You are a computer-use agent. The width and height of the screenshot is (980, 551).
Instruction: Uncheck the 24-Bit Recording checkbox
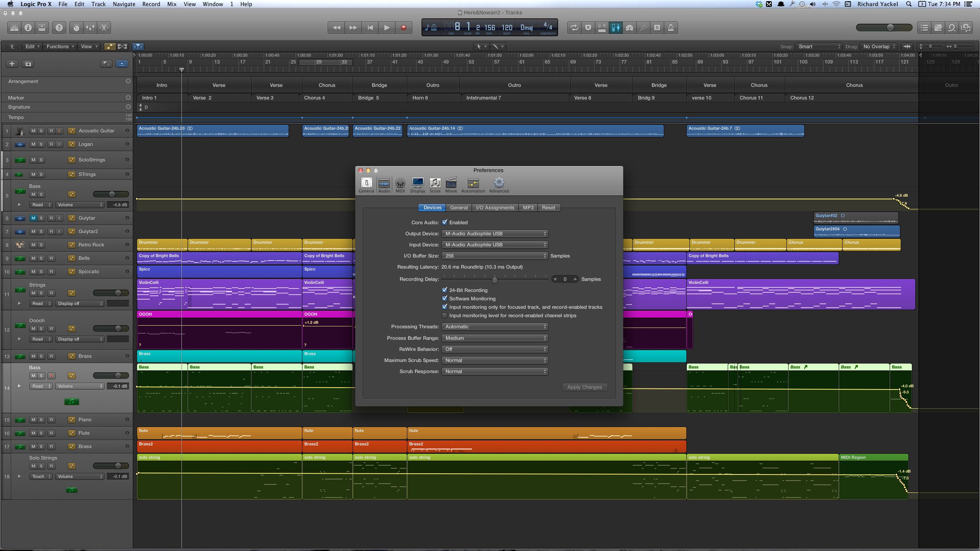point(444,290)
